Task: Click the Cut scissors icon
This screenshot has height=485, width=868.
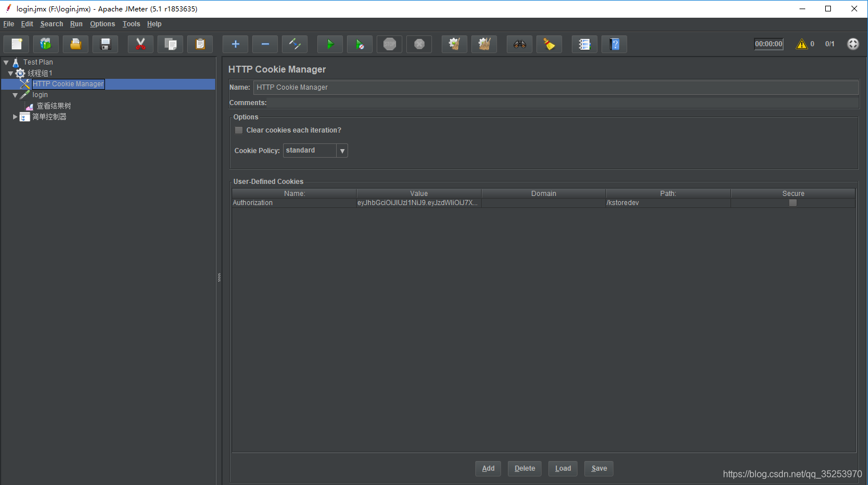Action: [x=140, y=44]
